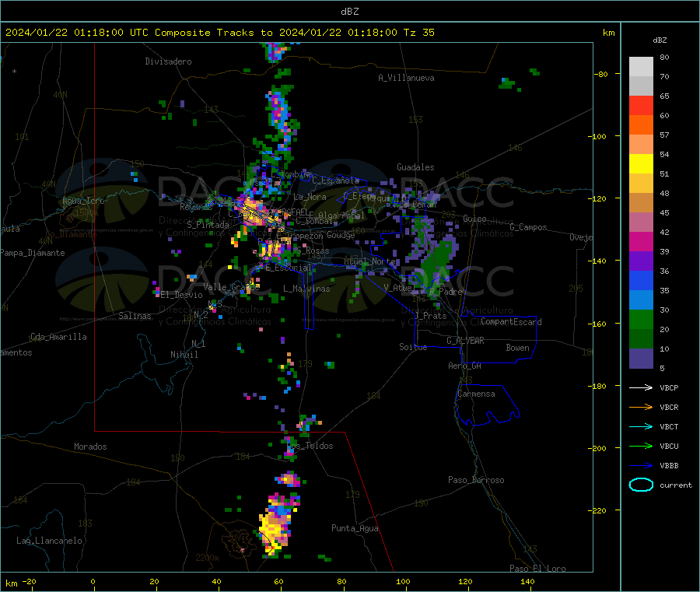The image size is (700, 592).
Task: Click the Morados map label
Action: coord(91,447)
